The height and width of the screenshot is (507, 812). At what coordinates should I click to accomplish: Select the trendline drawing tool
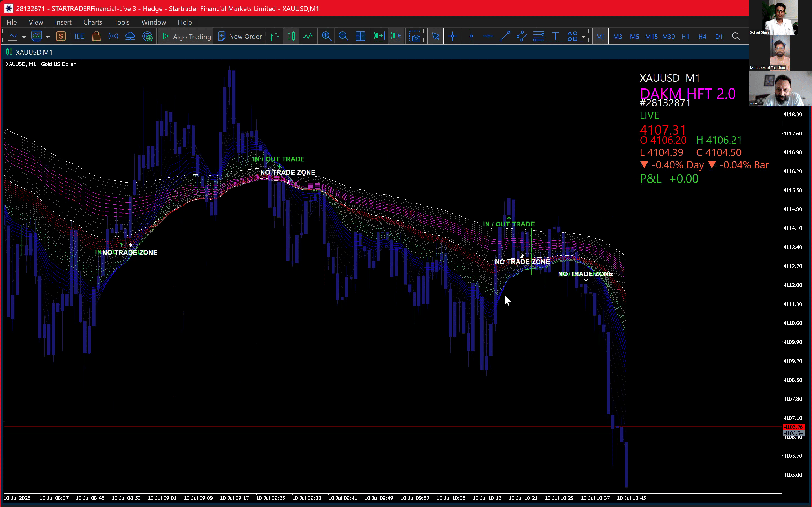pyautogui.click(x=505, y=36)
